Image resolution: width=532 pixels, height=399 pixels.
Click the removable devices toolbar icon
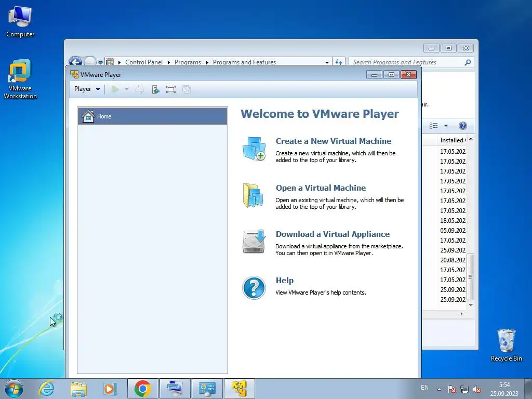point(155,89)
